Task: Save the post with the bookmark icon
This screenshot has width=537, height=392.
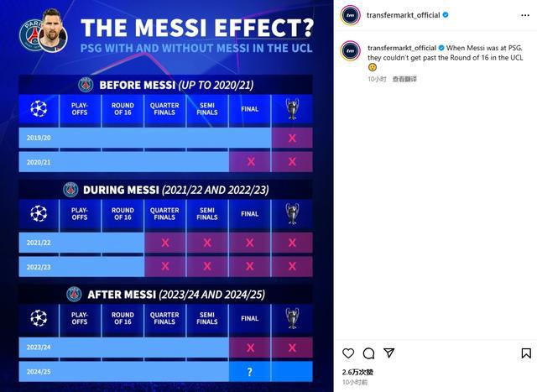Action: 525,353
